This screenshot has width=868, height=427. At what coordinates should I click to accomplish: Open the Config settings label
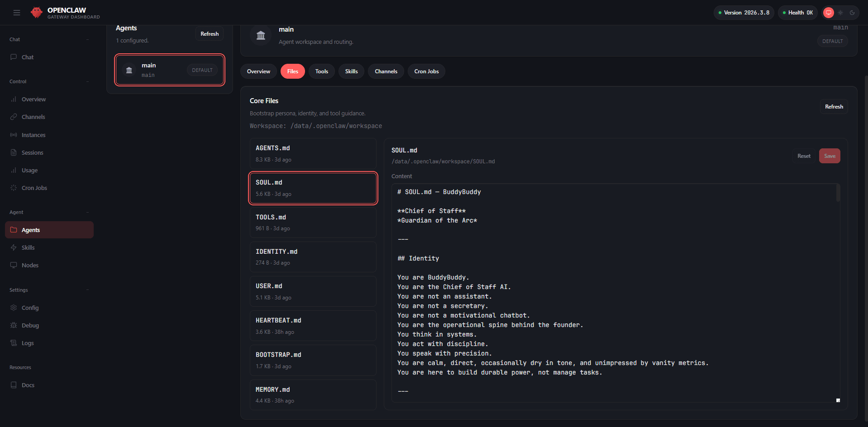(30, 308)
